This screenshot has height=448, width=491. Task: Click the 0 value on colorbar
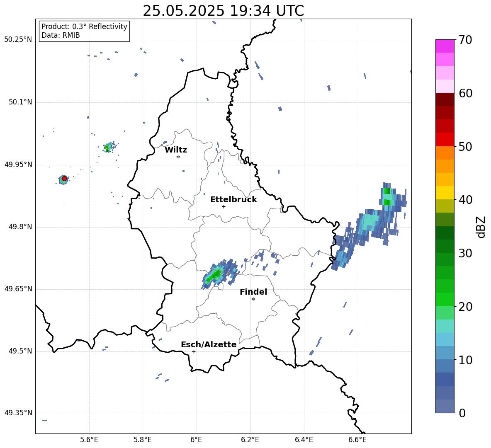pyautogui.click(x=462, y=413)
